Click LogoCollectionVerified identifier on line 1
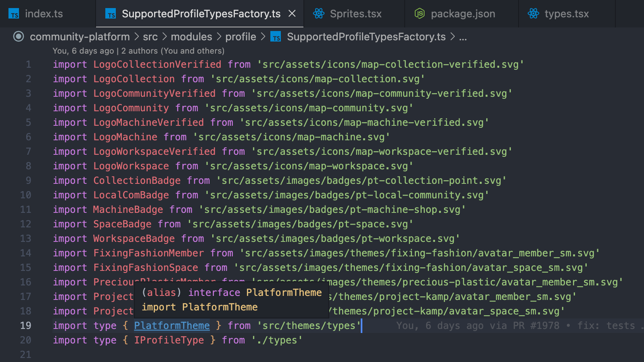 [x=157, y=64]
